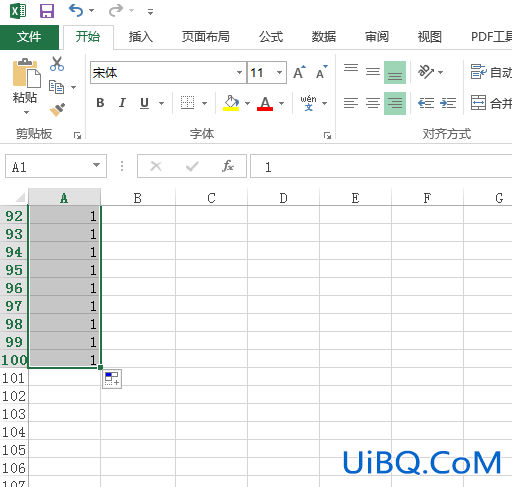Screen dimensions: 512x487
Task: Click the wén phonetic guide icon
Action: pos(308,103)
